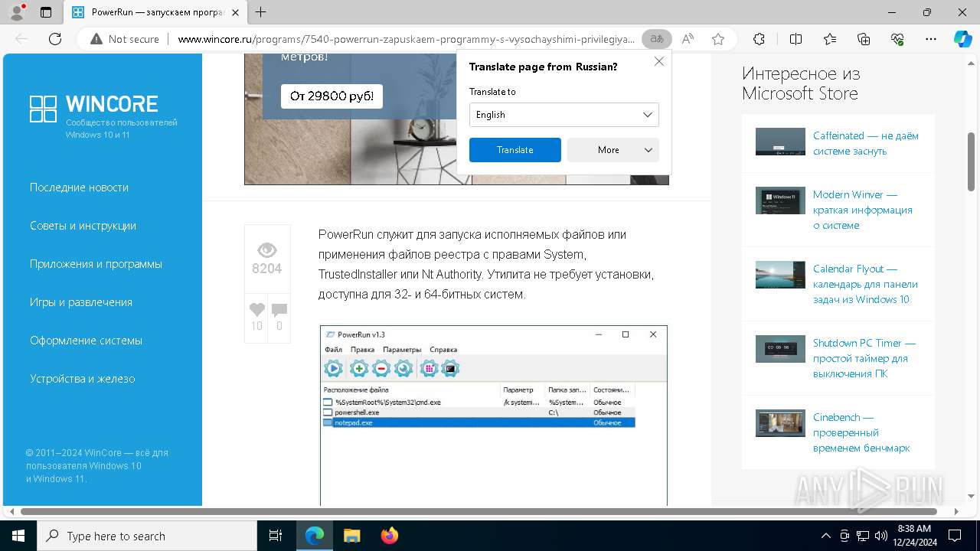Open taskbar volume control
Image resolution: width=980 pixels, height=551 pixels.
point(880,536)
